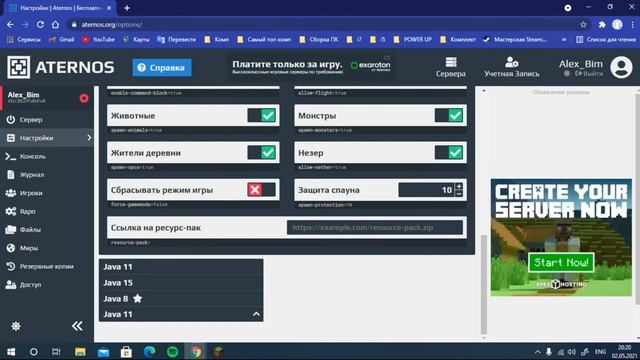This screenshot has width=640, height=360.
Task: Go back in the browser
Action: (x=10, y=24)
